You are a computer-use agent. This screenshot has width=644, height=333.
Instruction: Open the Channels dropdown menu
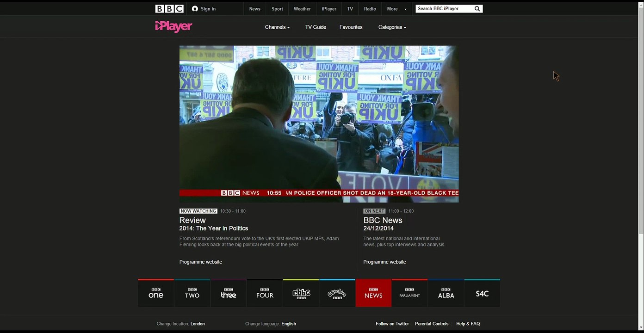point(277,27)
